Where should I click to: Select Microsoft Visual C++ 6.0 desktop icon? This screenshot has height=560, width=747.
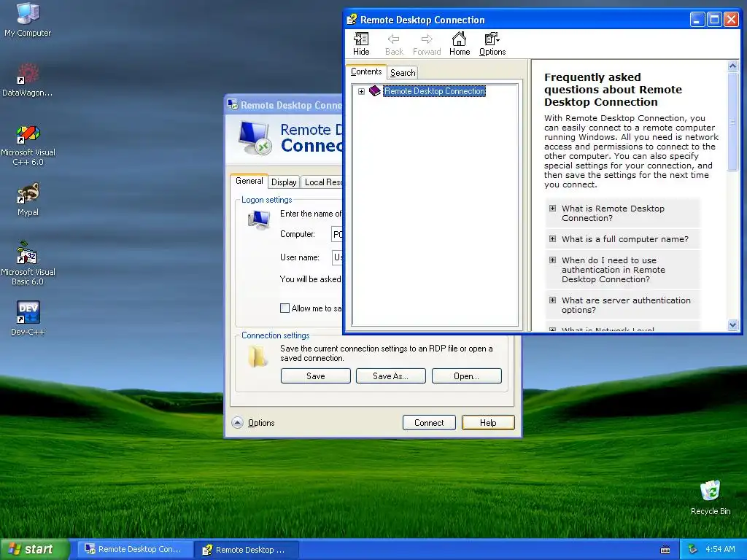(28, 145)
